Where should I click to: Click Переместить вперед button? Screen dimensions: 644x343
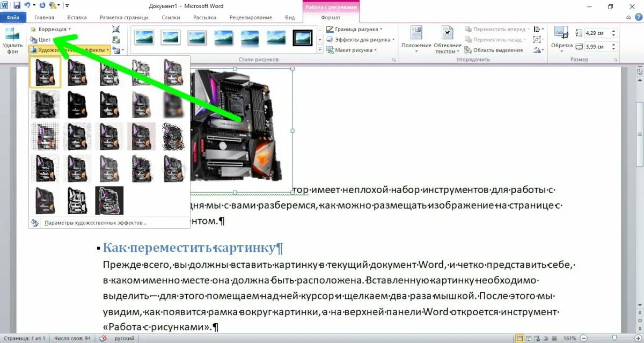coord(497,29)
